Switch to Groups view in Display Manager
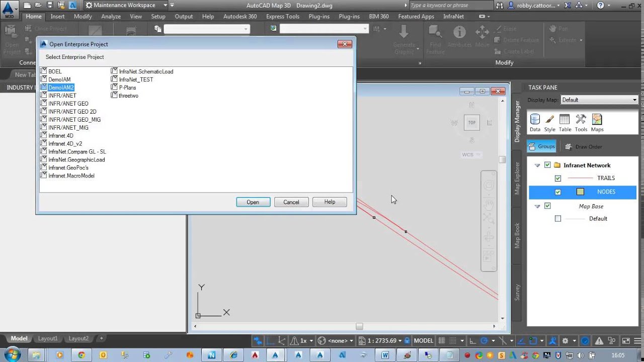 (541, 146)
